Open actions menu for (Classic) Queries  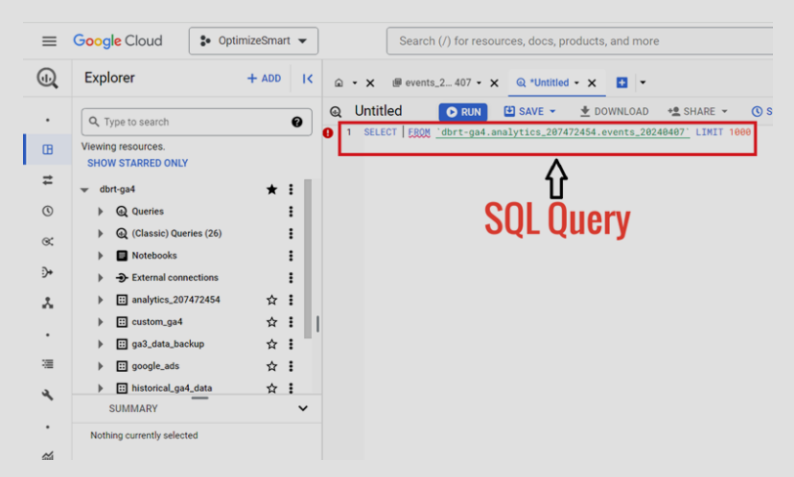291,233
